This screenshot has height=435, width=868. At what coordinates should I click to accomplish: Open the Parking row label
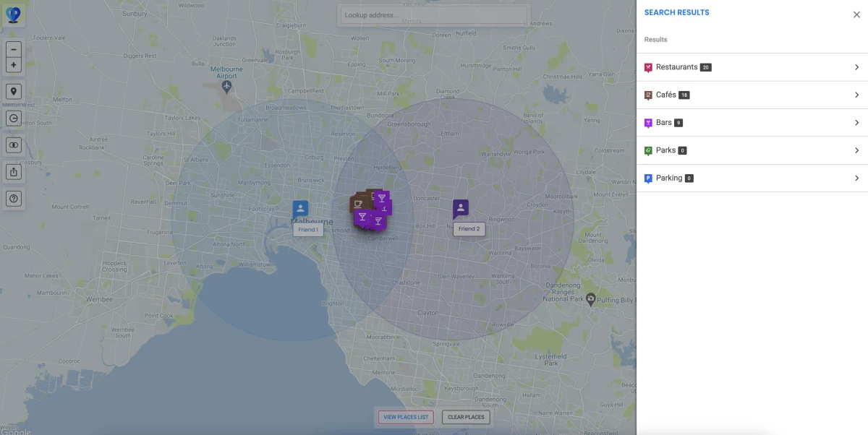669,178
